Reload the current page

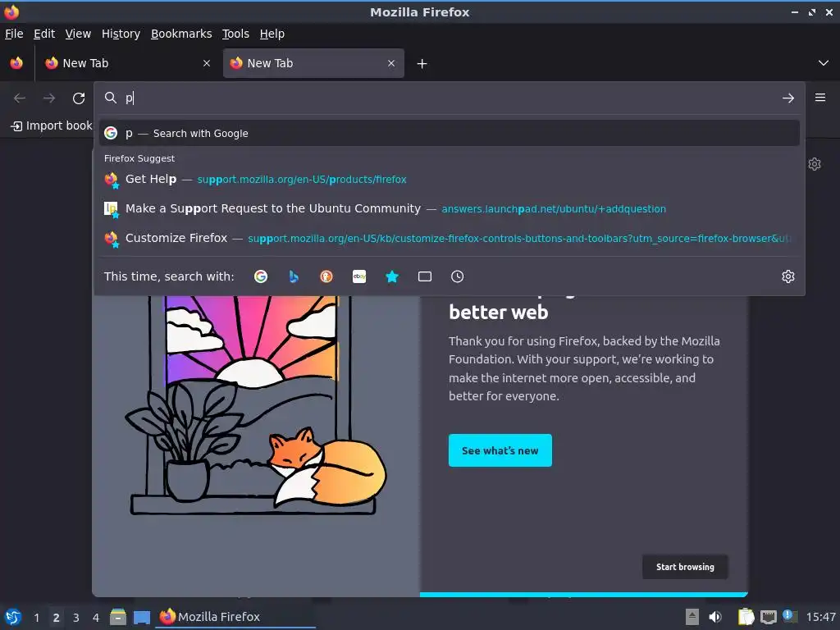coord(79,98)
